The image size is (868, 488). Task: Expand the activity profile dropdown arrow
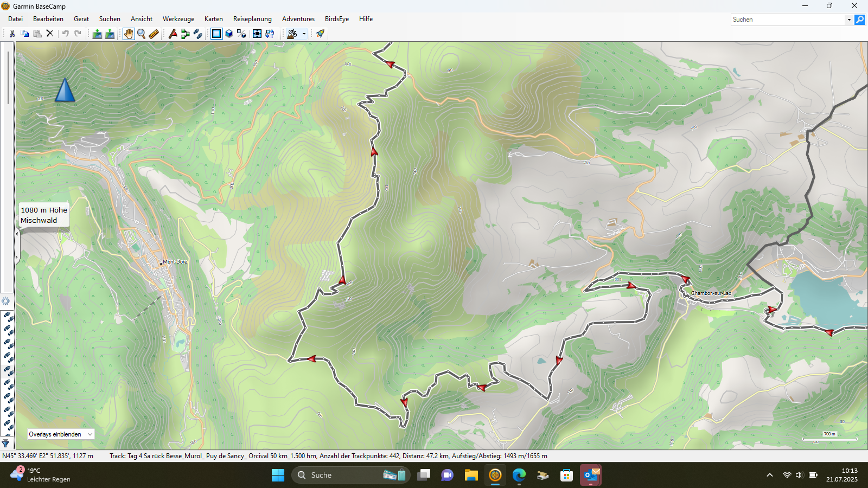click(304, 34)
